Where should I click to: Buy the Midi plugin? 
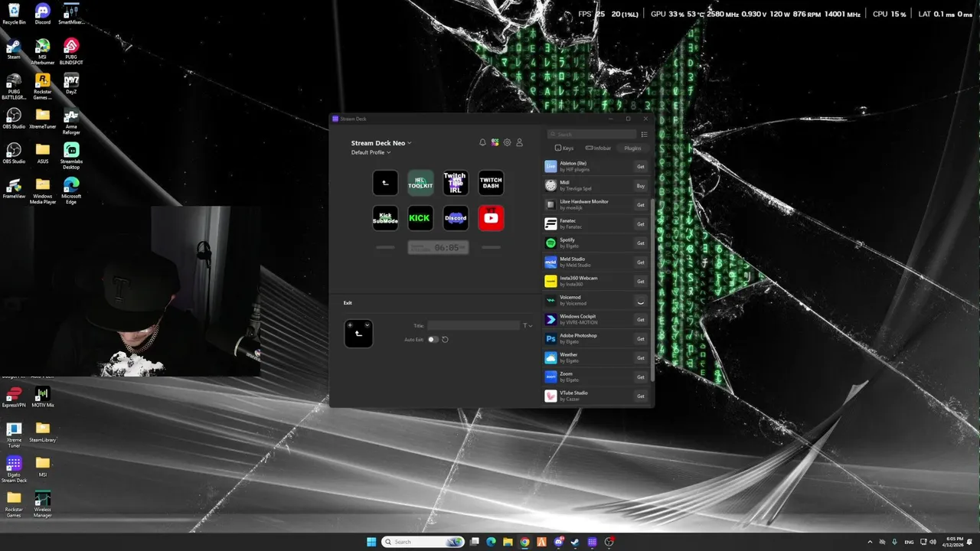click(641, 185)
